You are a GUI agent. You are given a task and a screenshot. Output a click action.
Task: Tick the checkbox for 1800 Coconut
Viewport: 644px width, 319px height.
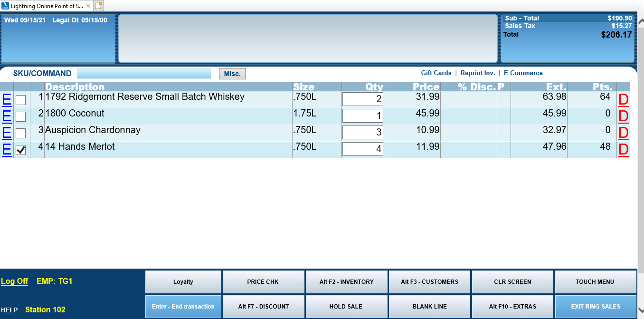coord(21,116)
